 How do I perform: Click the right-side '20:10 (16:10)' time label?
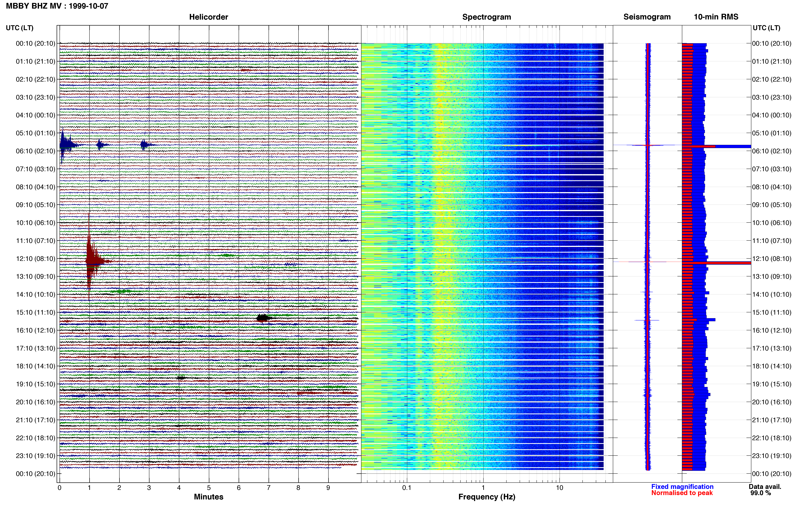(772, 402)
